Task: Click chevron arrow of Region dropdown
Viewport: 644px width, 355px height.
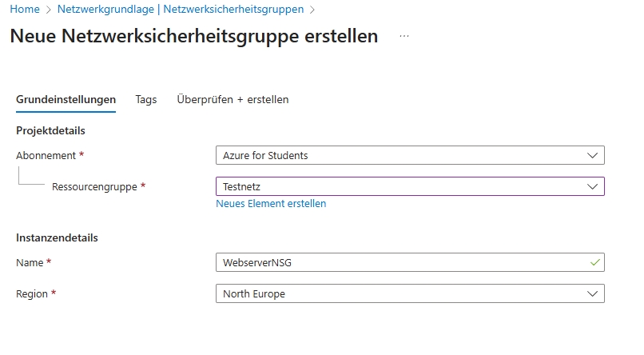Action: (592, 293)
